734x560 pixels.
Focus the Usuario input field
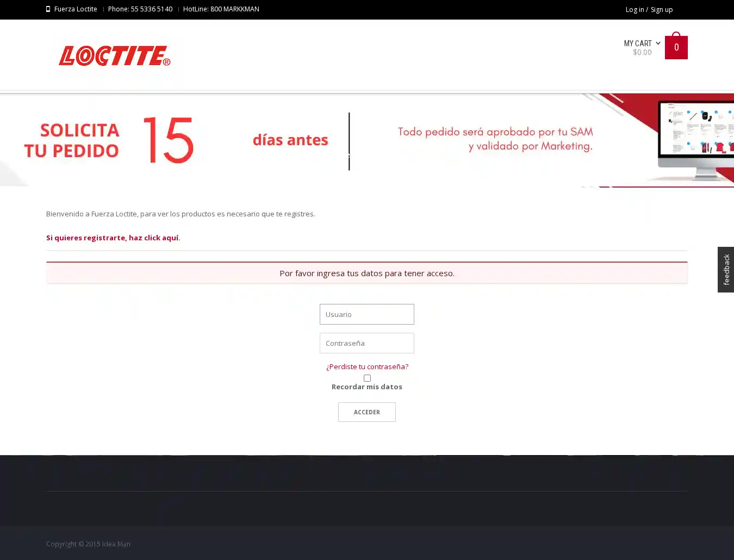point(367,314)
